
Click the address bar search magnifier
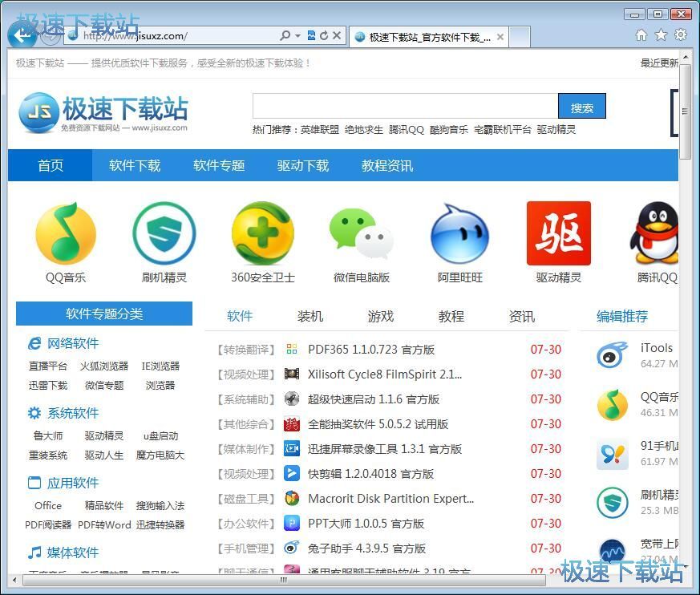pos(285,35)
